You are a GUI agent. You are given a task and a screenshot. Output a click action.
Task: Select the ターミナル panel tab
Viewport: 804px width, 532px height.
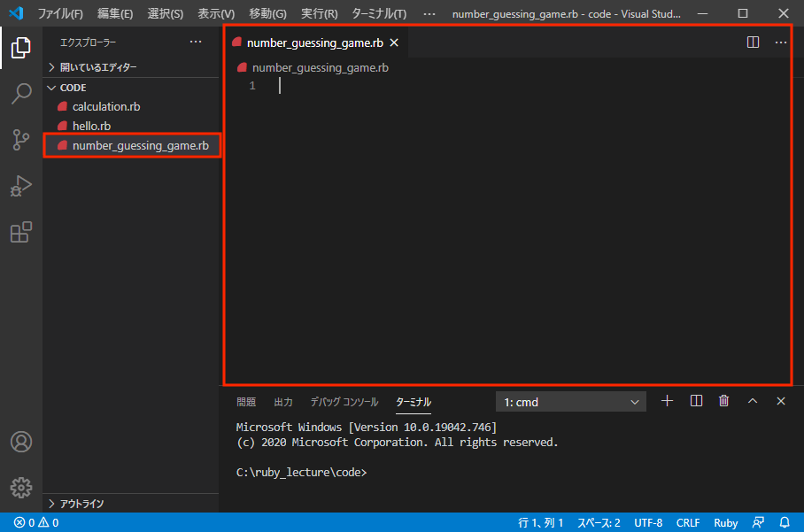click(x=414, y=402)
